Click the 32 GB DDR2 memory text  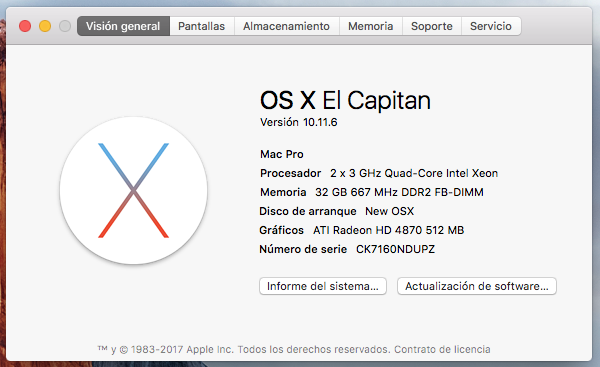coord(399,192)
